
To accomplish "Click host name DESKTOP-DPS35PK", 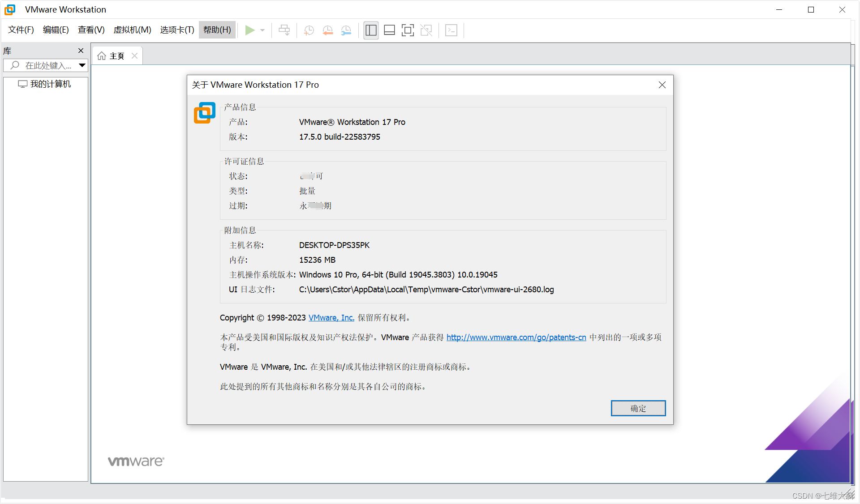I will [x=334, y=245].
